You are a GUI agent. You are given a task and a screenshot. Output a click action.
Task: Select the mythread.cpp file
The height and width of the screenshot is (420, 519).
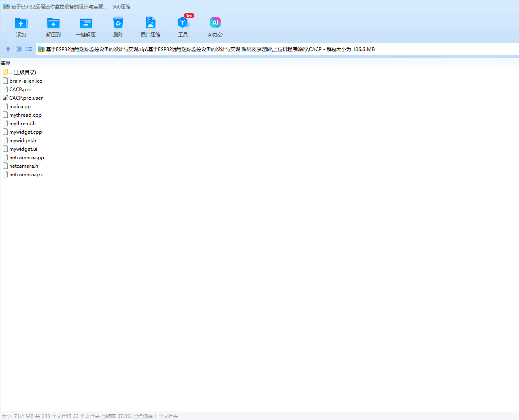click(x=26, y=115)
